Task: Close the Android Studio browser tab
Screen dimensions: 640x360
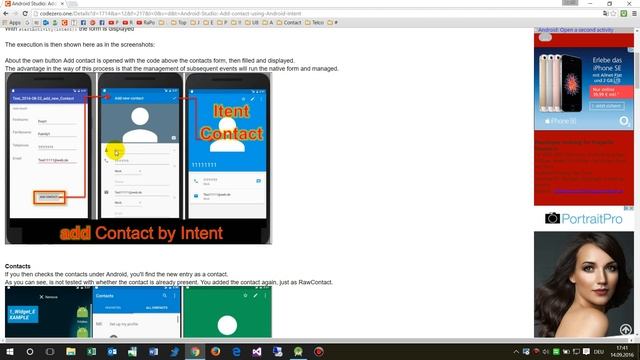Action: click(62, 4)
